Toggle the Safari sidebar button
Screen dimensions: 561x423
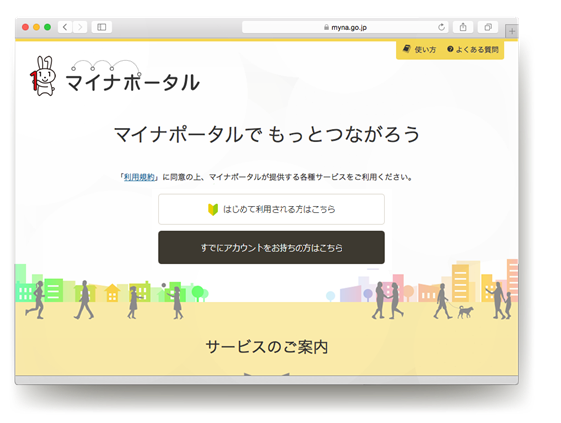(x=102, y=27)
